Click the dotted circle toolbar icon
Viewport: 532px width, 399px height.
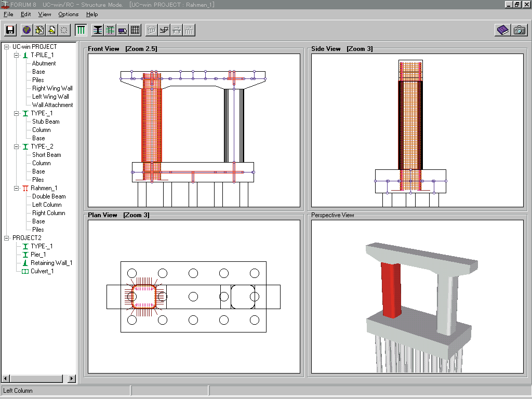point(64,30)
